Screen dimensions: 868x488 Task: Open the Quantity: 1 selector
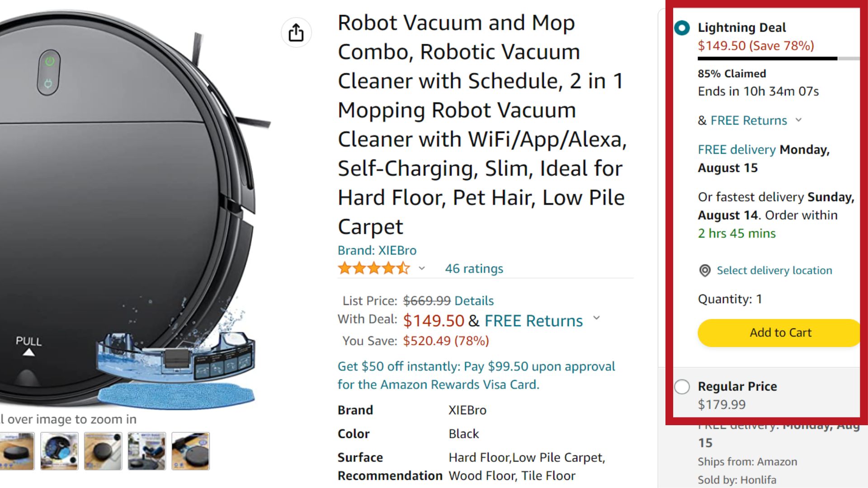point(730,299)
